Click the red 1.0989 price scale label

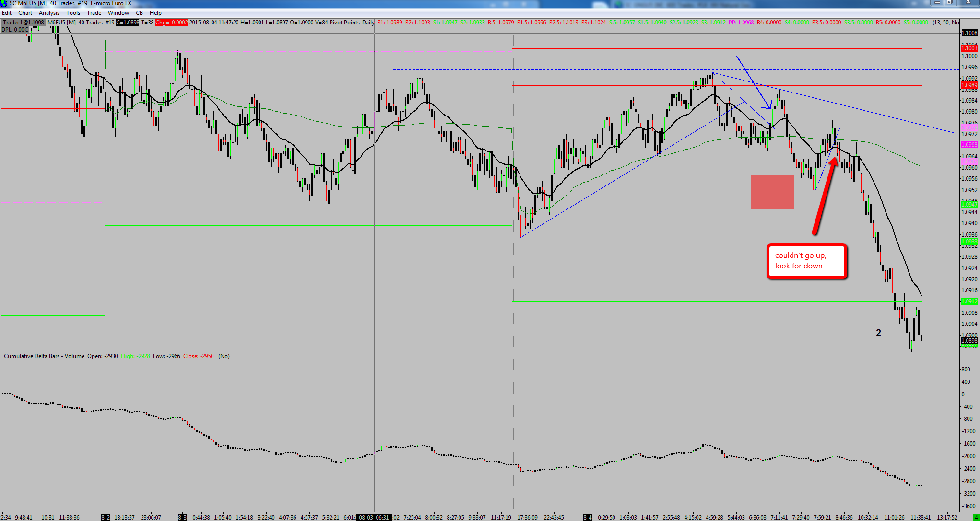[969, 85]
